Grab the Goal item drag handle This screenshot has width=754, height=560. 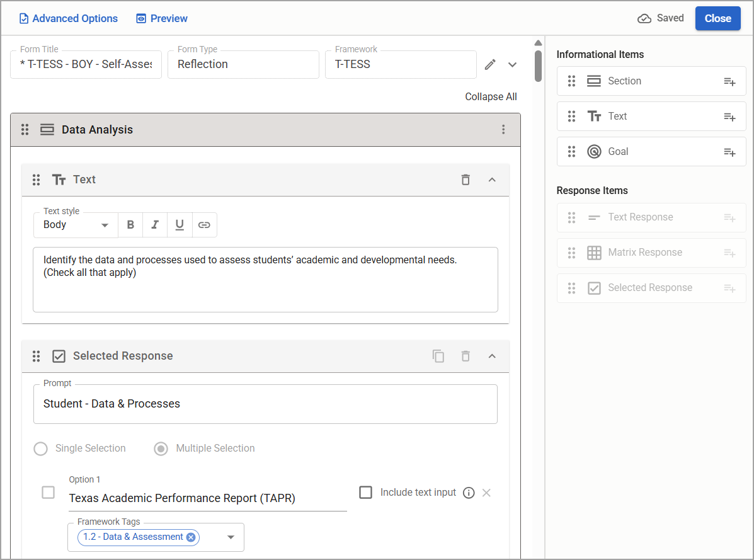tap(571, 152)
